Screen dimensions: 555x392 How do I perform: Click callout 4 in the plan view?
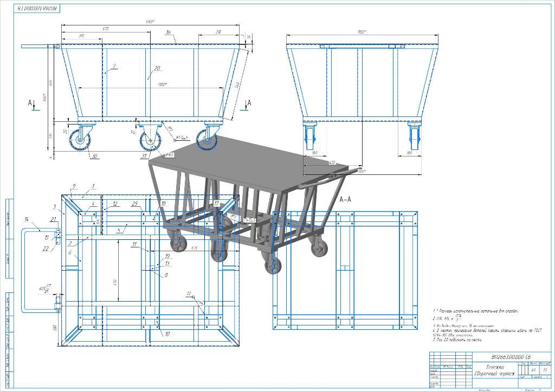click(93, 204)
